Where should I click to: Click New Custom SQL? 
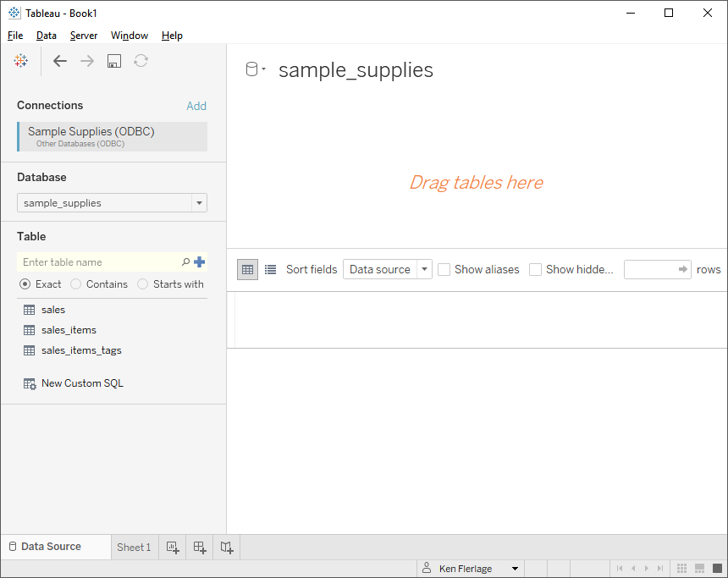pos(74,383)
